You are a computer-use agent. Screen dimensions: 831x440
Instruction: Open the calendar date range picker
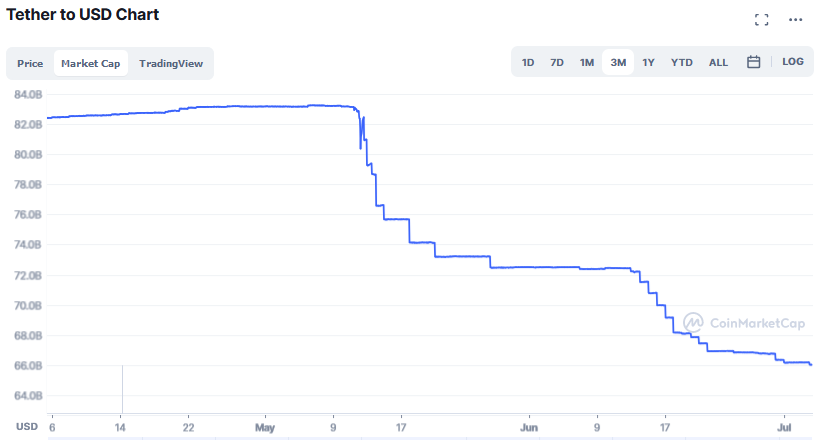pos(753,62)
